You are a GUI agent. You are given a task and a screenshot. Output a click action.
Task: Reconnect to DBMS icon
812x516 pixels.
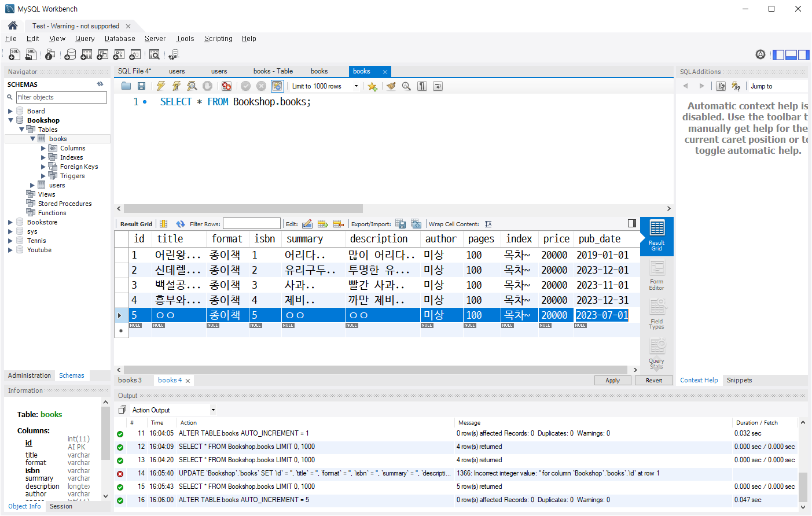174,54
